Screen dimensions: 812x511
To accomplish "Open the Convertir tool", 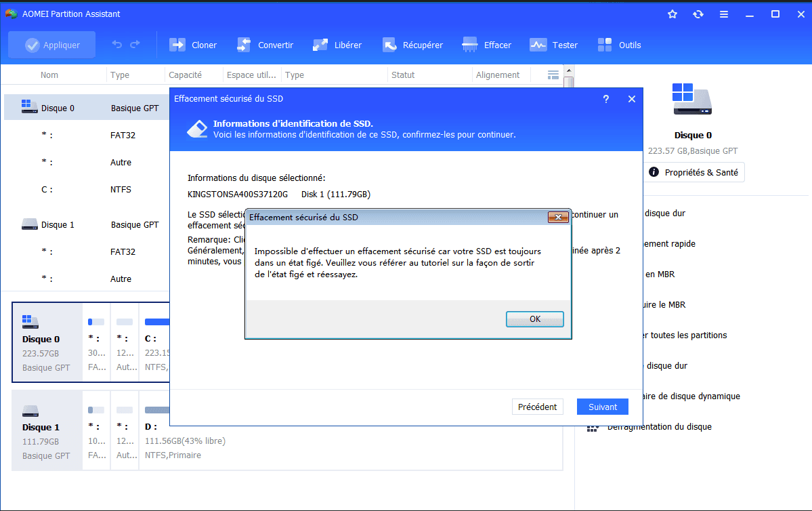I will pos(244,45).
